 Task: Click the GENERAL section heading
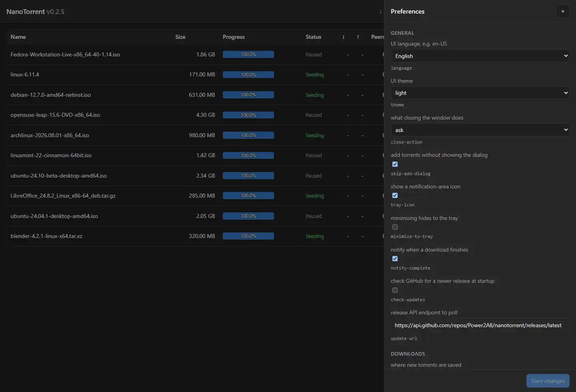tap(402, 33)
